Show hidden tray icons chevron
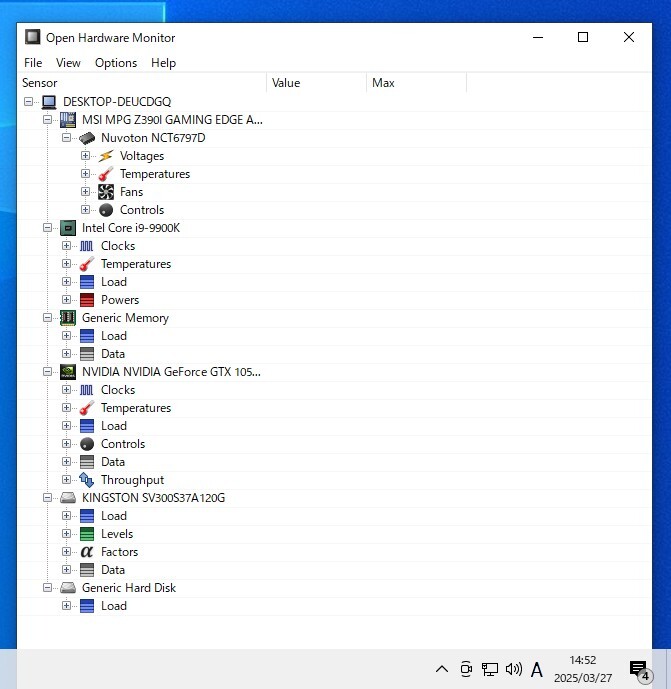 [x=442, y=669]
